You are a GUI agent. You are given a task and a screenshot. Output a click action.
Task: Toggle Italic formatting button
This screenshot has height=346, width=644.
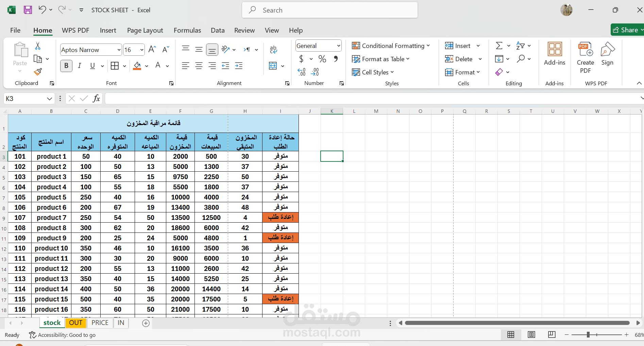(x=79, y=66)
